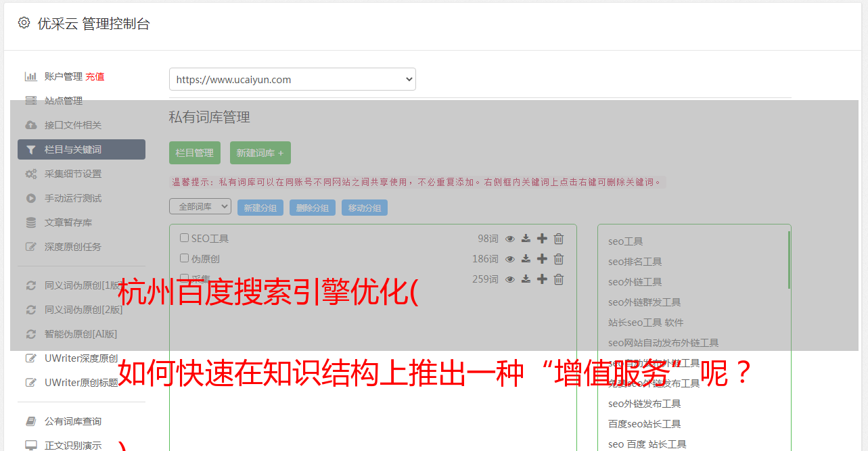Click the download icon in the 259词 row
The image size is (868, 451).
tap(526, 279)
